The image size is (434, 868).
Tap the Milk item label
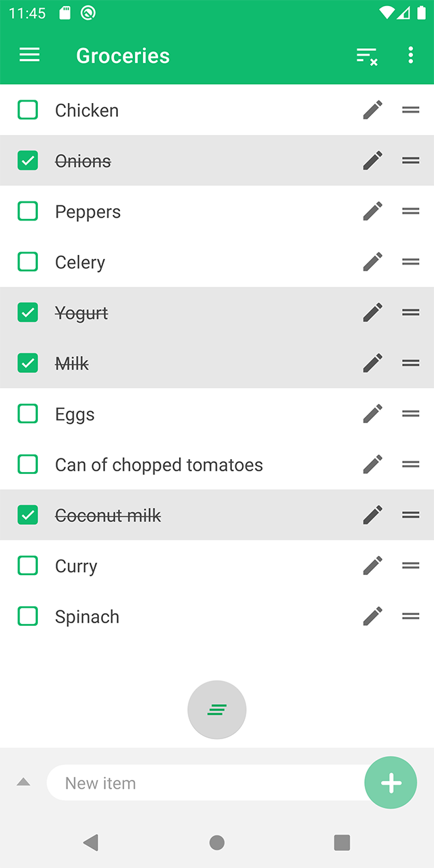[72, 364]
